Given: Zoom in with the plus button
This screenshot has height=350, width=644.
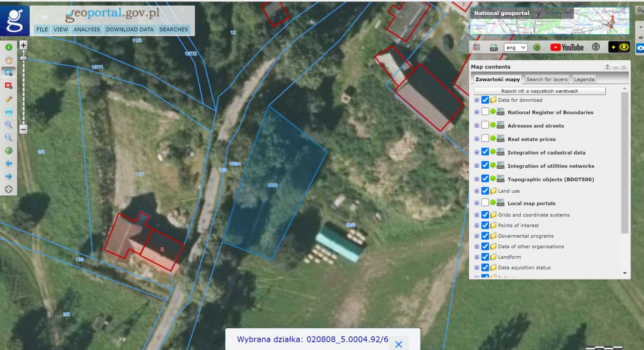Looking at the screenshot, I should (23, 45).
